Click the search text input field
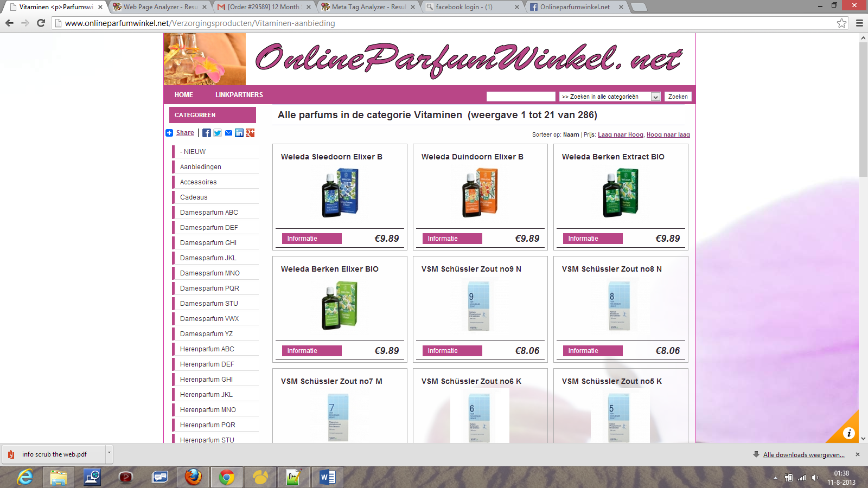The width and height of the screenshot is (868, 488). [x=521, y=97]
